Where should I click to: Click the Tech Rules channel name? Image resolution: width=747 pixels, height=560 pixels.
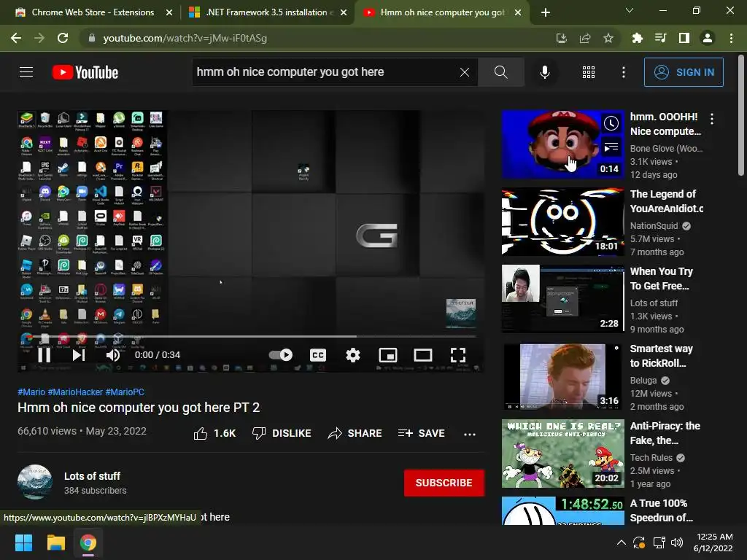(651, 458)
